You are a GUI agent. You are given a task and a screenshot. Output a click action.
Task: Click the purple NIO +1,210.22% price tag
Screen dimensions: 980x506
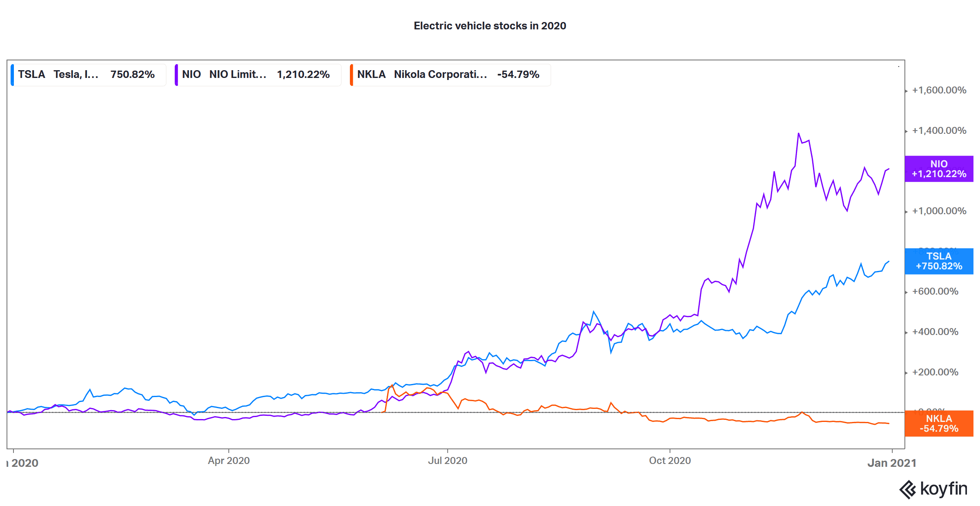click(939, 169)
